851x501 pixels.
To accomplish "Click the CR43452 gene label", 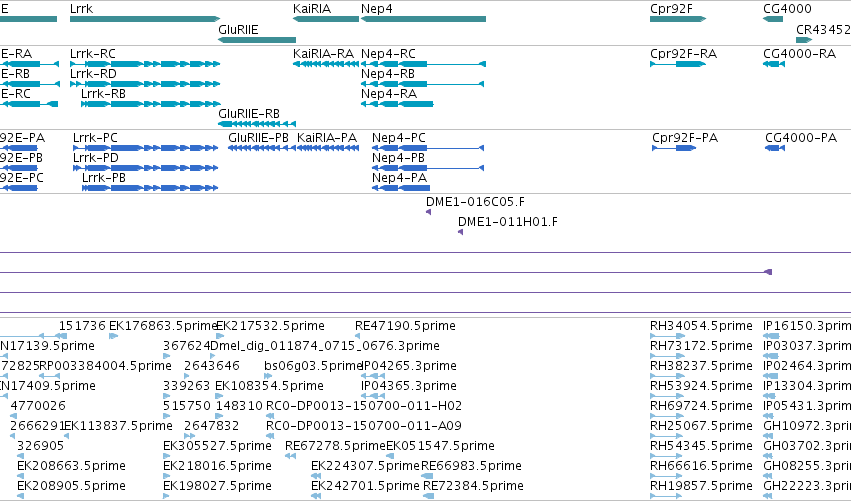I will point(823,30).
